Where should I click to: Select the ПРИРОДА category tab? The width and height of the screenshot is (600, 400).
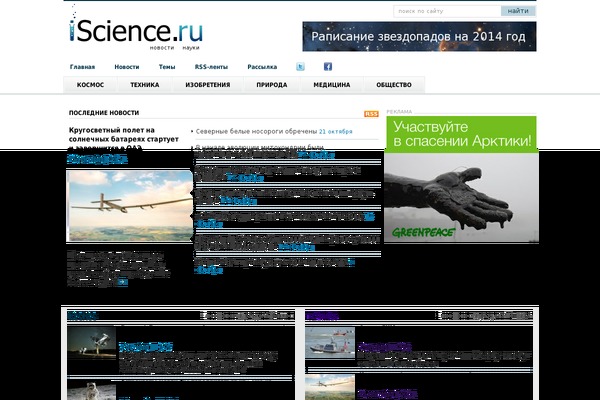272,85
